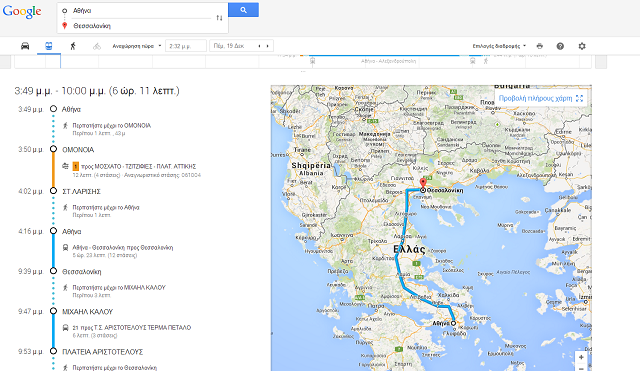
Task: Select the driving car travel mode
Action: pyautogui.click(x=25, y=46)
